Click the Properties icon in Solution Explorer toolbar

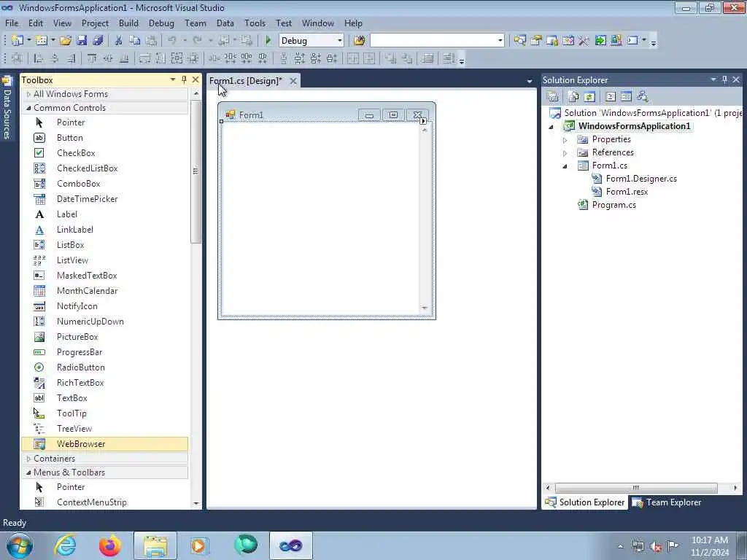click(553, 97)
